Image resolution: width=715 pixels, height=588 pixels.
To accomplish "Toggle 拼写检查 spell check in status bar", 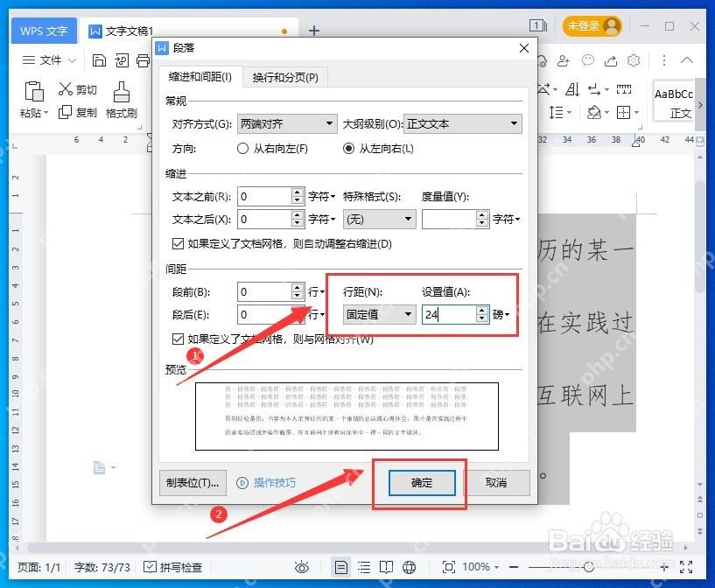I will pyautogui.click(x=173, y=567).
